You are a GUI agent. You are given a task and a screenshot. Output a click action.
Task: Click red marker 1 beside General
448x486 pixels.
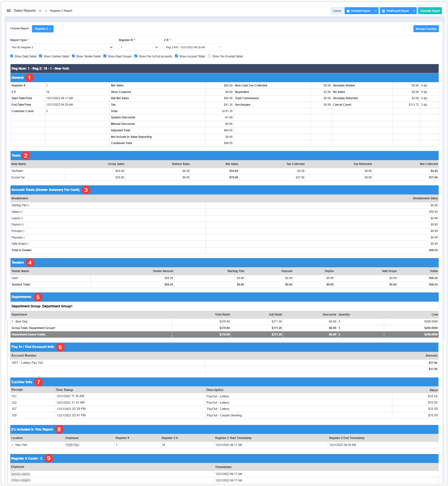tap(29, 78)
